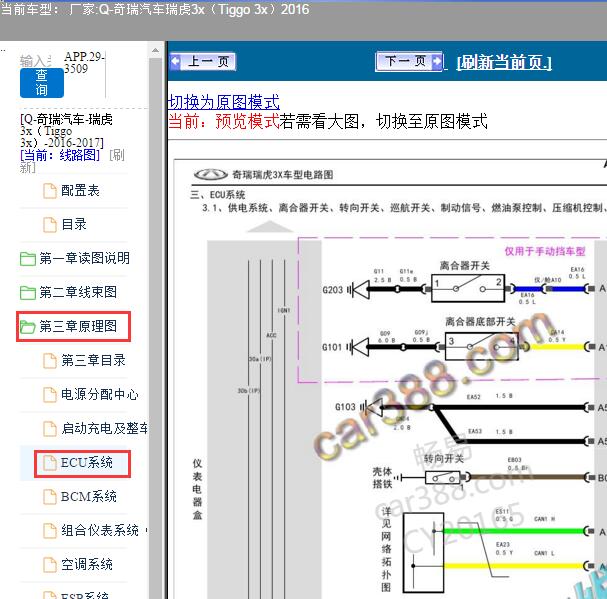Click the document icon beside ECU系统
The image size is (607, 599).
[x=50, y=463]
